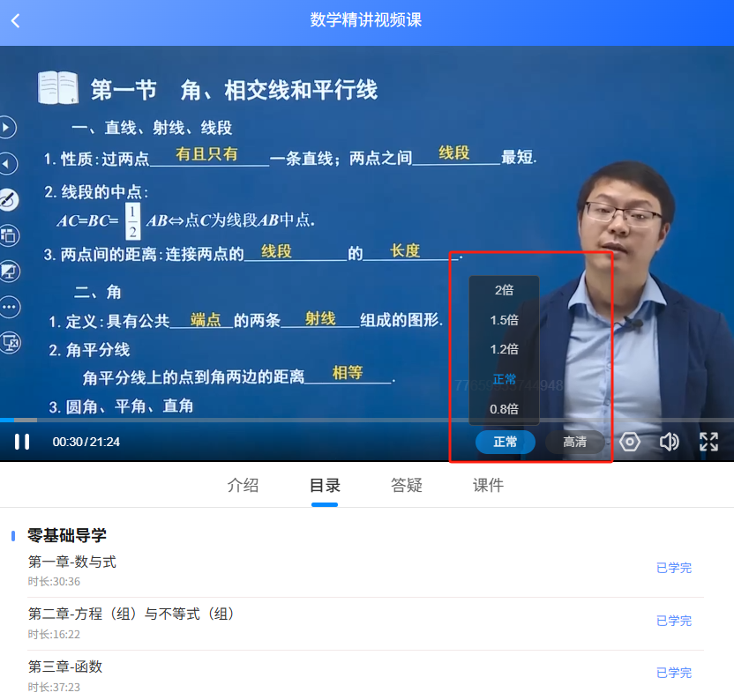Click the three-dots more icon on the left

[8, 306]
